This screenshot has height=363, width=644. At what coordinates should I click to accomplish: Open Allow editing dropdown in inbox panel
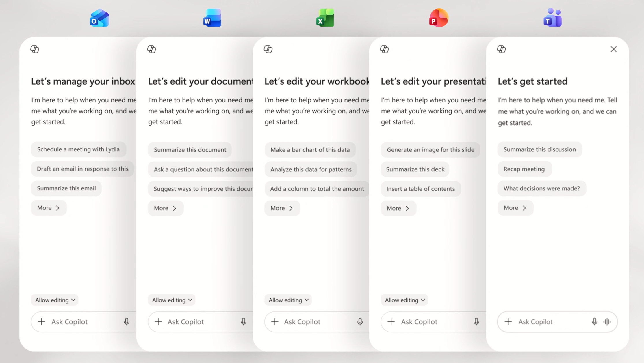[x=55, y=300]
